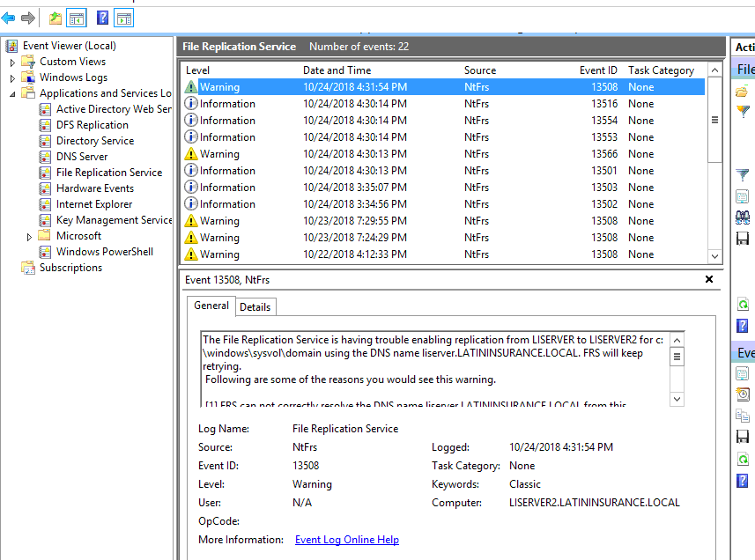The image size is (755, 560).
Task: Refresh the log via the Actions pane icon
Action: pyautogui.click(x=743, y=304)
